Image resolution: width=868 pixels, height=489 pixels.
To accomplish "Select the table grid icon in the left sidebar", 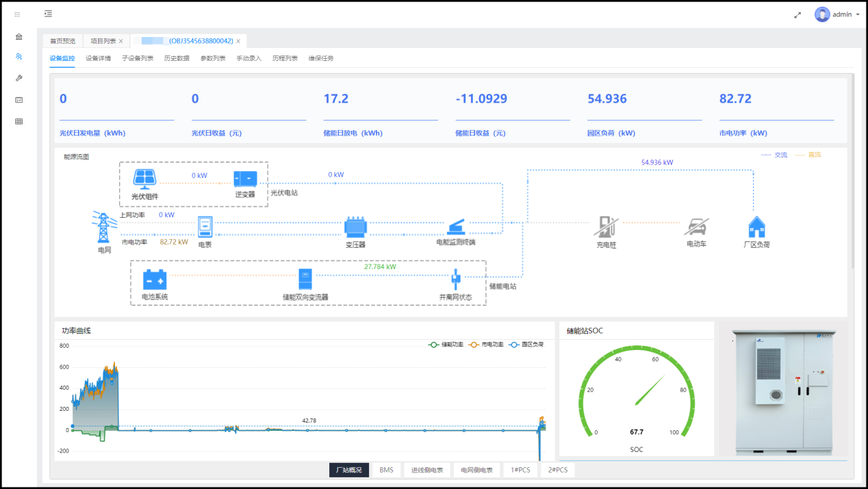I will (x=18, y=121).
